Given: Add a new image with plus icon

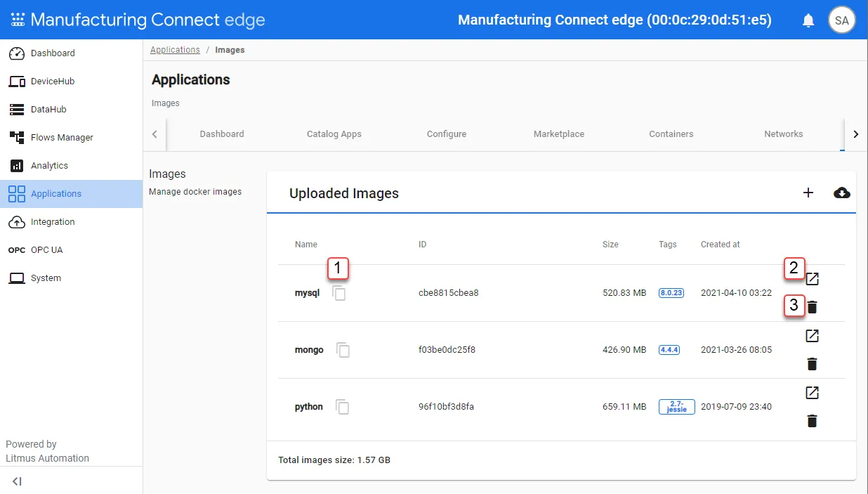Looking at the screenshot, I should click(x=808, y=193).
